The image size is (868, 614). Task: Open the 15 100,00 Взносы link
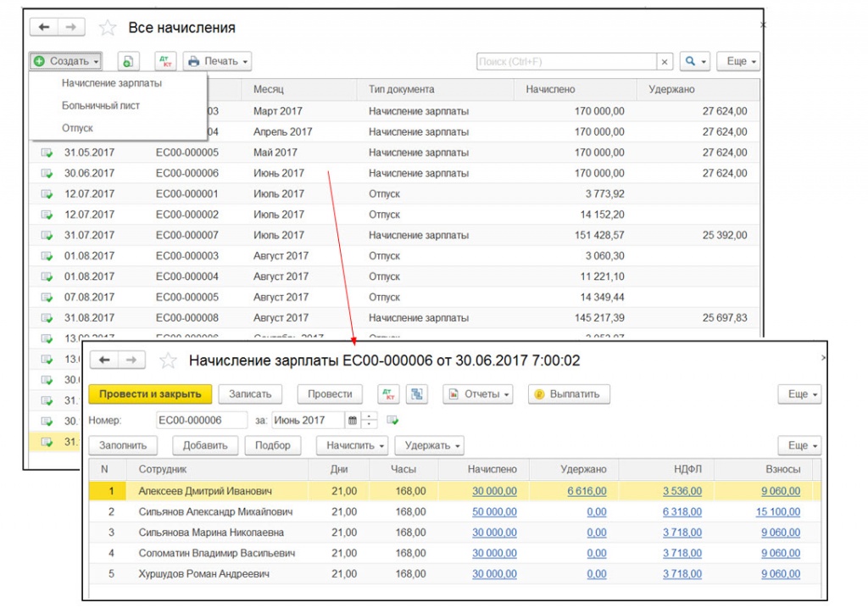pyautogui.click(x=778, y=512)
